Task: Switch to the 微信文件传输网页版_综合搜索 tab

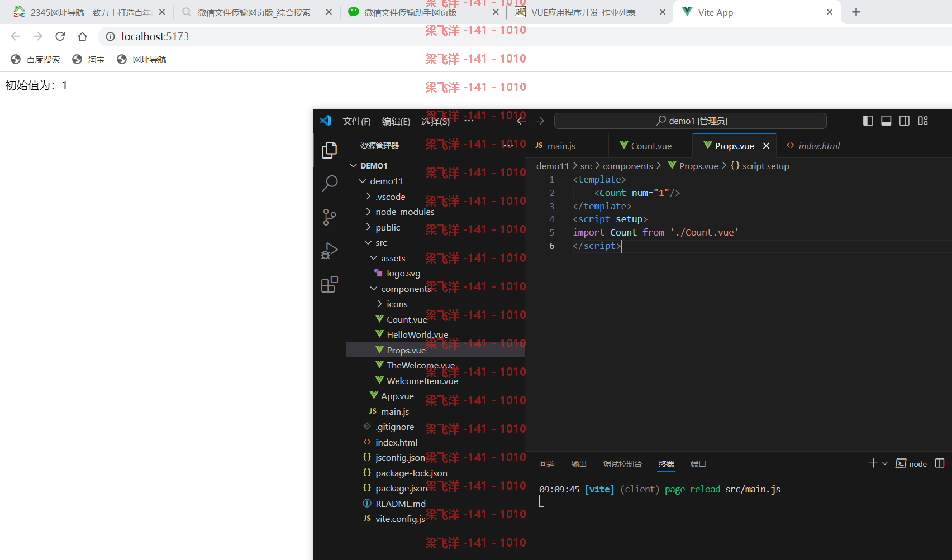Action: point(256,12)
